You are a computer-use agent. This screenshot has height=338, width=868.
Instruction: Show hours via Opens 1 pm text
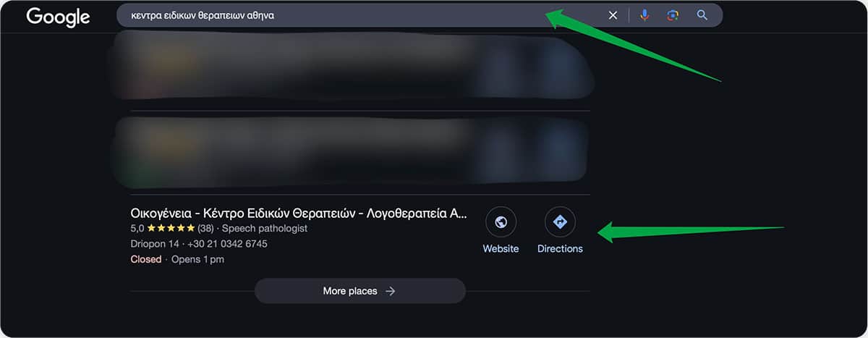click(x=197, y=259)
